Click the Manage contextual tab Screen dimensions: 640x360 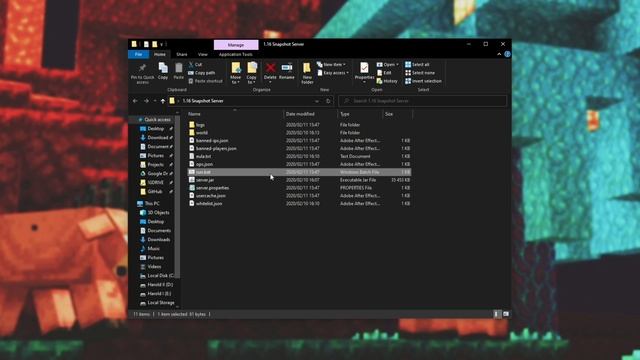pos(236,45)
